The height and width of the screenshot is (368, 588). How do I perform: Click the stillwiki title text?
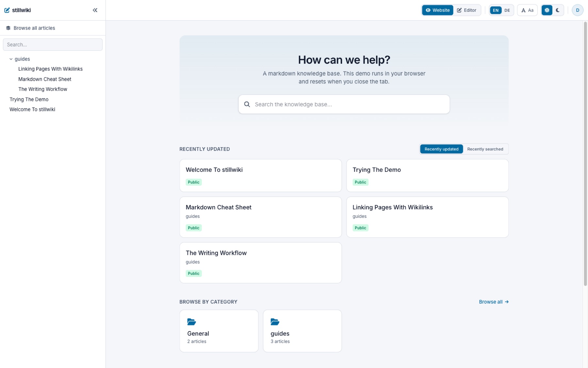tap(21, 10)
